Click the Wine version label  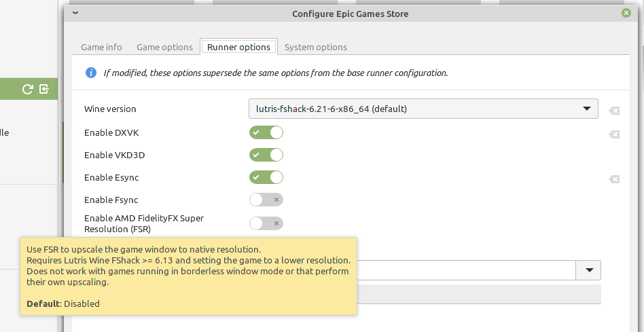click(110, 109)
